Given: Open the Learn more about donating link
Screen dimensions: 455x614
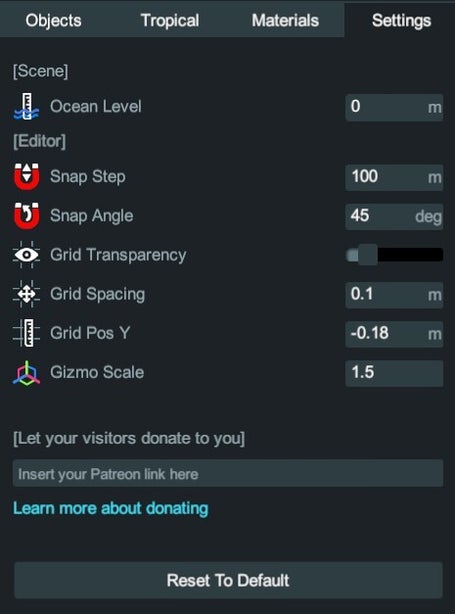Looking at the screenshot, I should (x=111, y=508).
